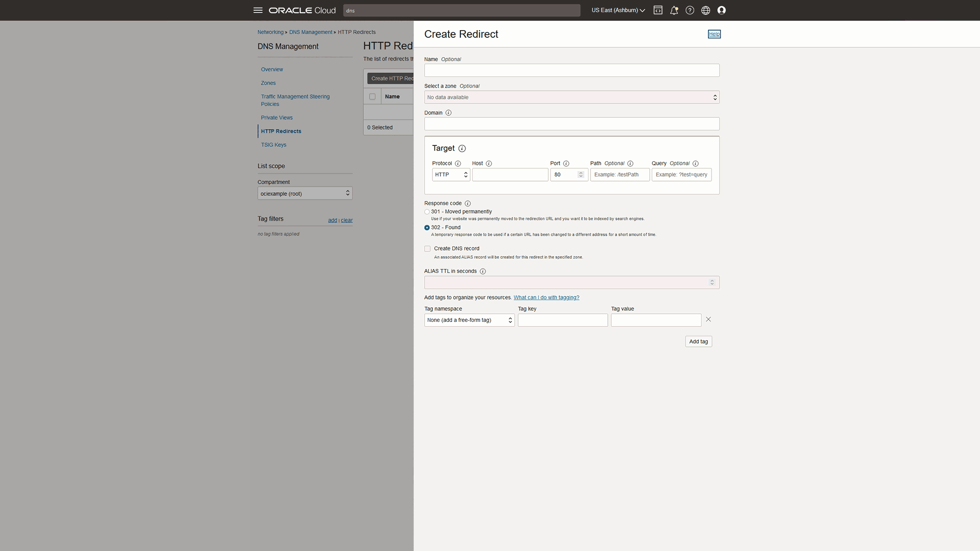Enable the Create DNS record checkbox
The width and height of the screenshot is (980, 551).
[427, 248]
